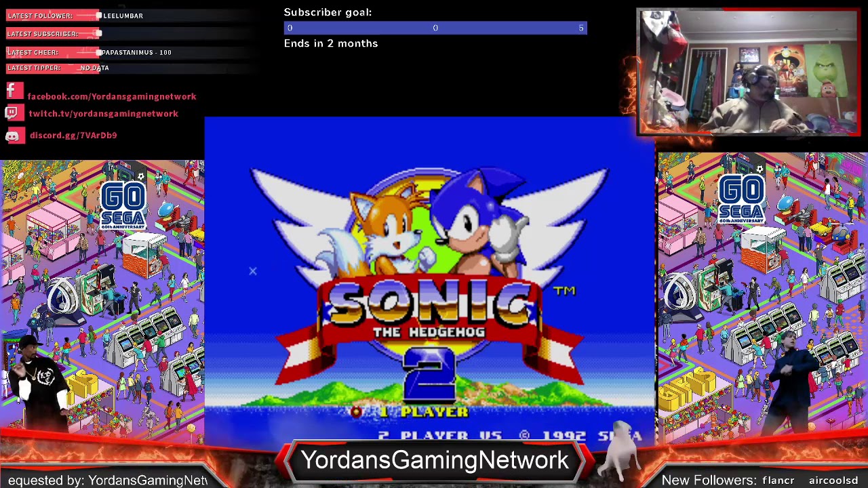Select 1 PLAYER menu option
Image resolution: width=868 pixels, height=488 pixels.
[x=424, y=412]
